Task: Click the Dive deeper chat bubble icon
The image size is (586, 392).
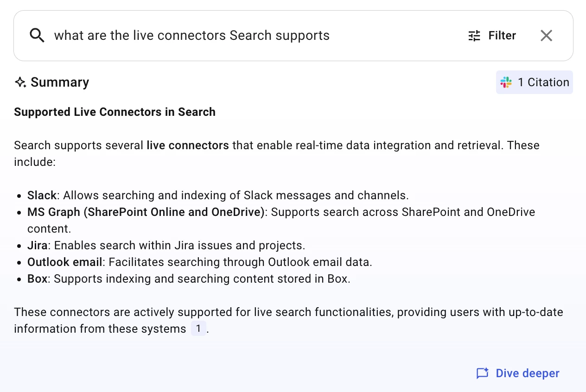Action: click(483, 373)
